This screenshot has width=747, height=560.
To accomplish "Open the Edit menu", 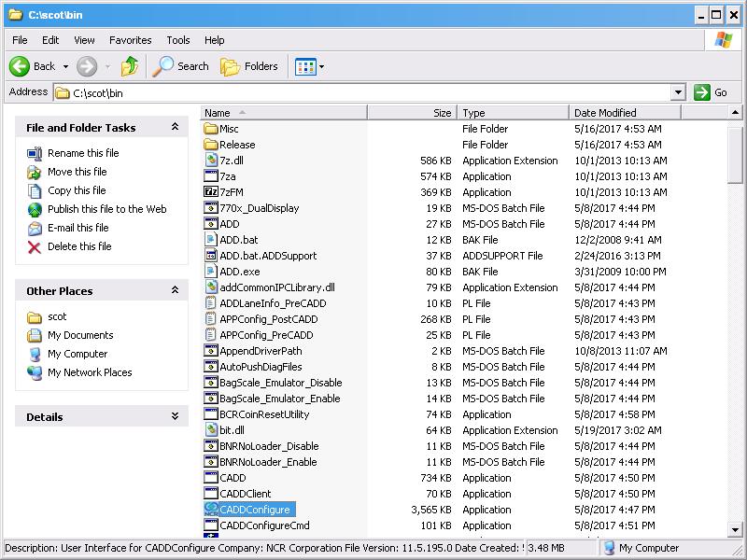I will pyautogui.click(x=50, y=40).
